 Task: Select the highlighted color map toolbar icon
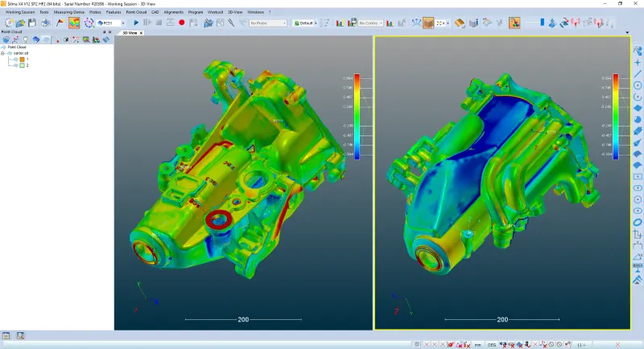point(74,23)
